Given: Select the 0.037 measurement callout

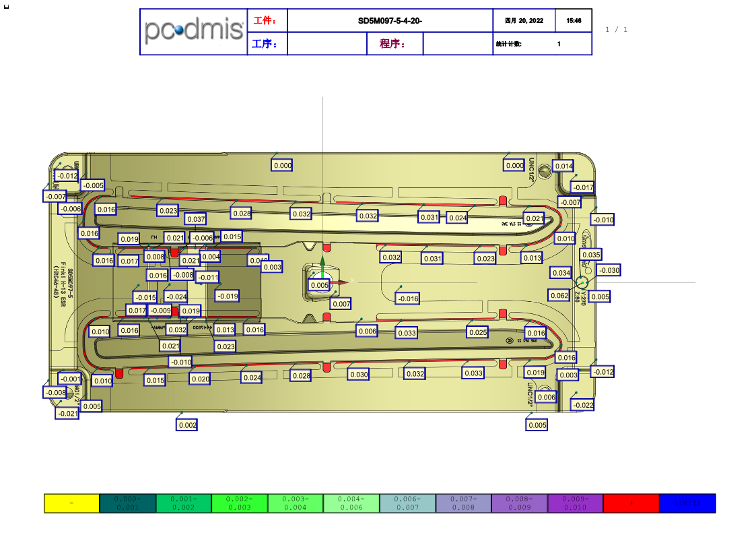Looking at the screenshot, I should click(196, 219).
